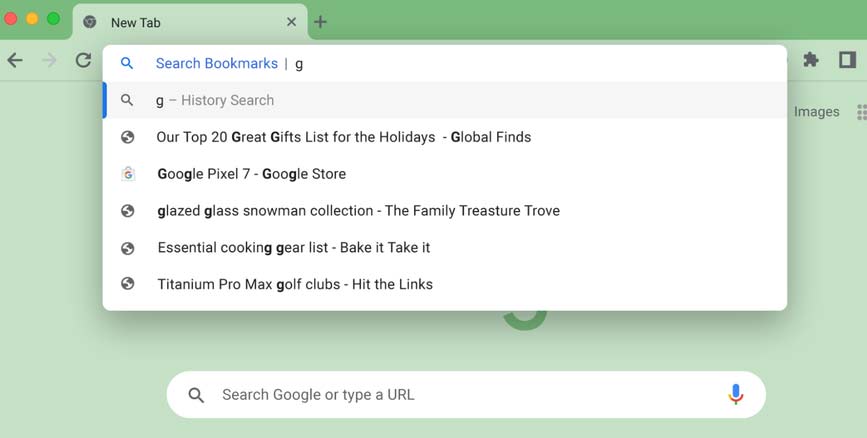Open Essential cooking gear list bookmark
The height and width of the screenshot is (438, 867).
click(x=445, y=247)
